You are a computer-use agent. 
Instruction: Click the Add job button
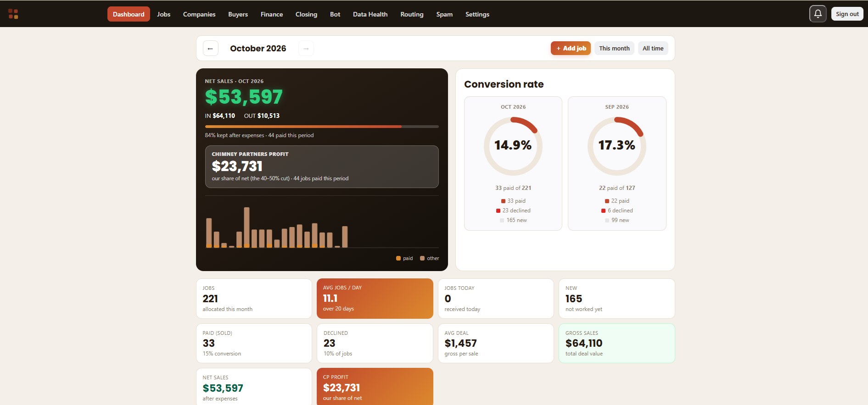[x=571, y=48]
